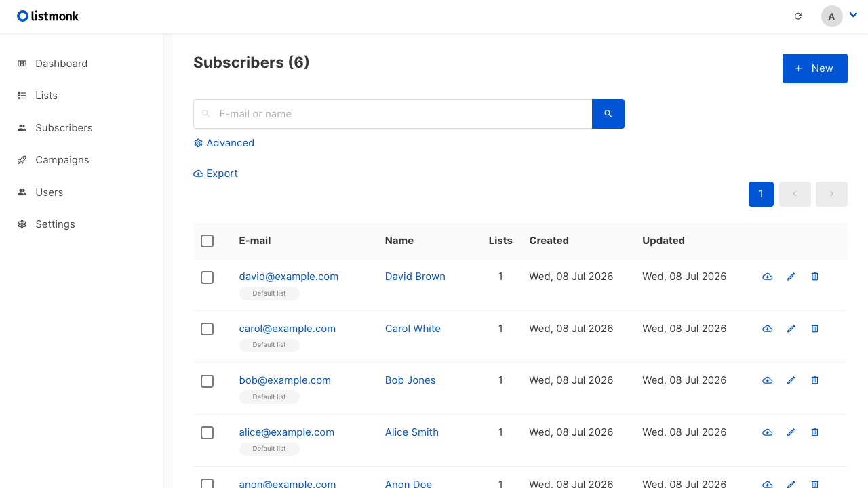Tick the select-all header checkbox
868x488 pixels.
(x=208, y=241)
